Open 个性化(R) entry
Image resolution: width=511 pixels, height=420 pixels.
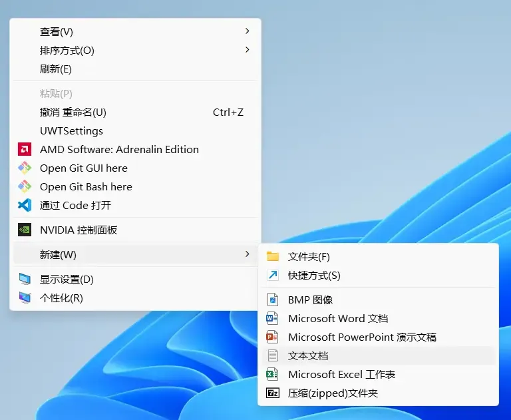pyautogui.click(x=135, y=298)
